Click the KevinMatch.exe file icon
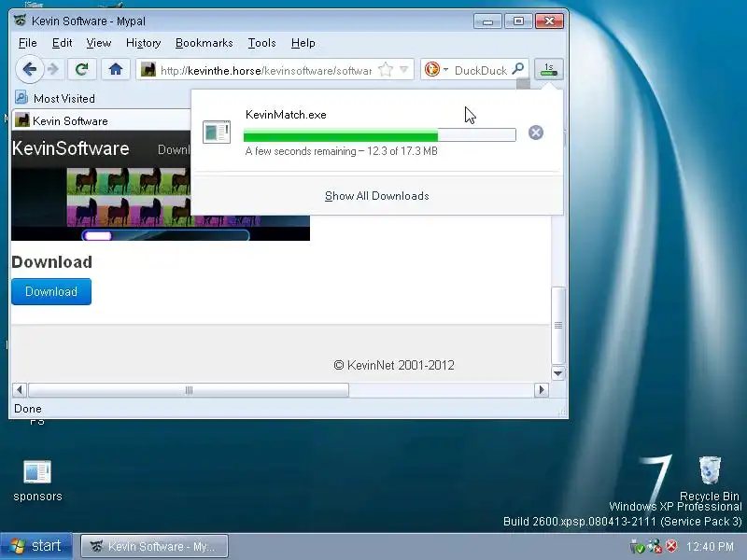This screenshot has width=747, height=560. point(217,133)
